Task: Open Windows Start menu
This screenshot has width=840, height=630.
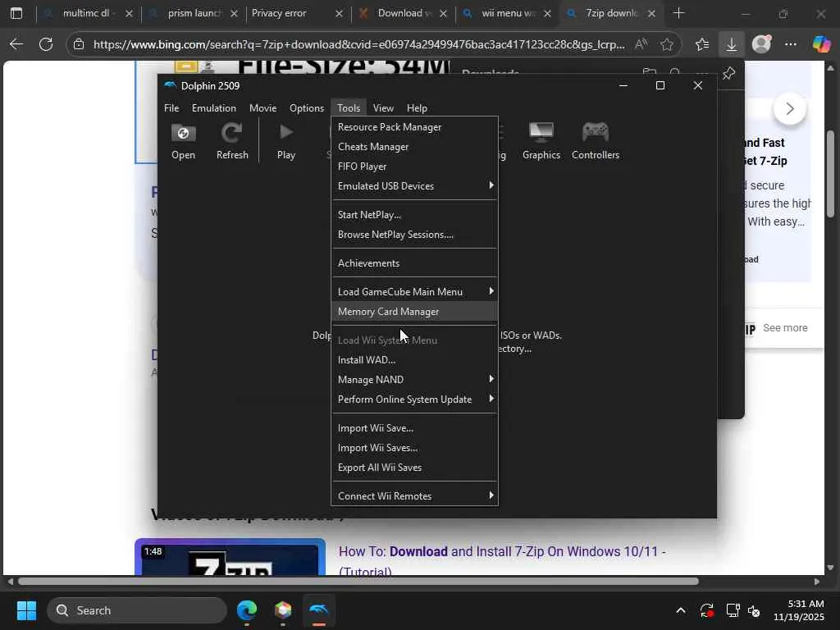Action: click(26, 610)
